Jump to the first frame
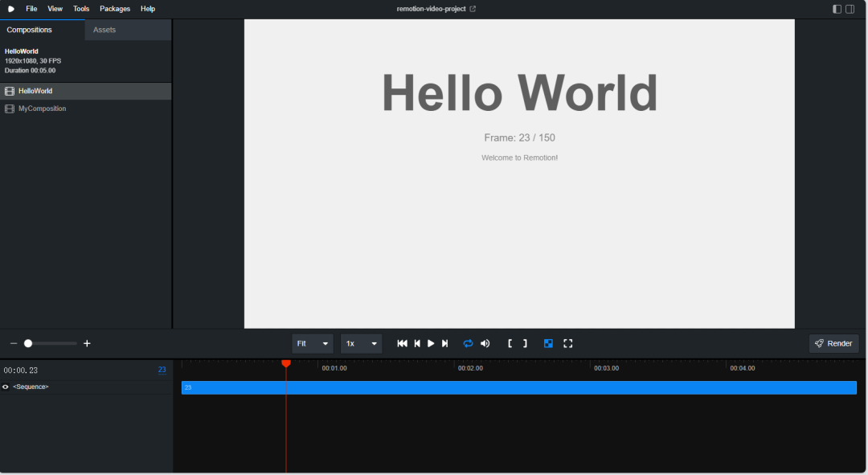Screen dimensions: 868x475 pos(402,344)
